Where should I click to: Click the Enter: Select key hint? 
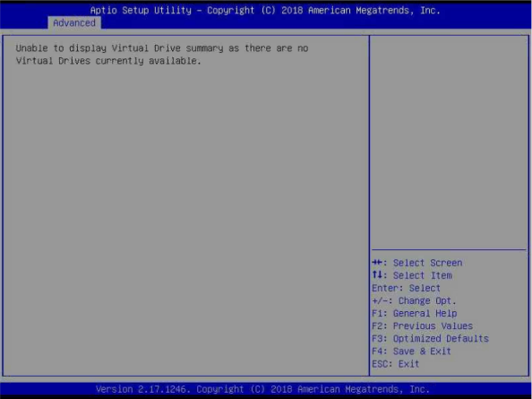[x=406, y=288]
